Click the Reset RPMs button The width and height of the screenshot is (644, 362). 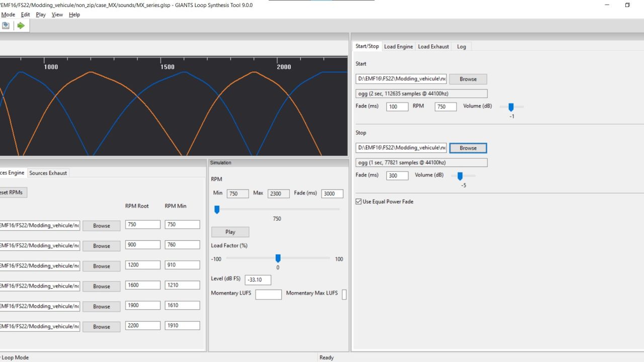13,192
